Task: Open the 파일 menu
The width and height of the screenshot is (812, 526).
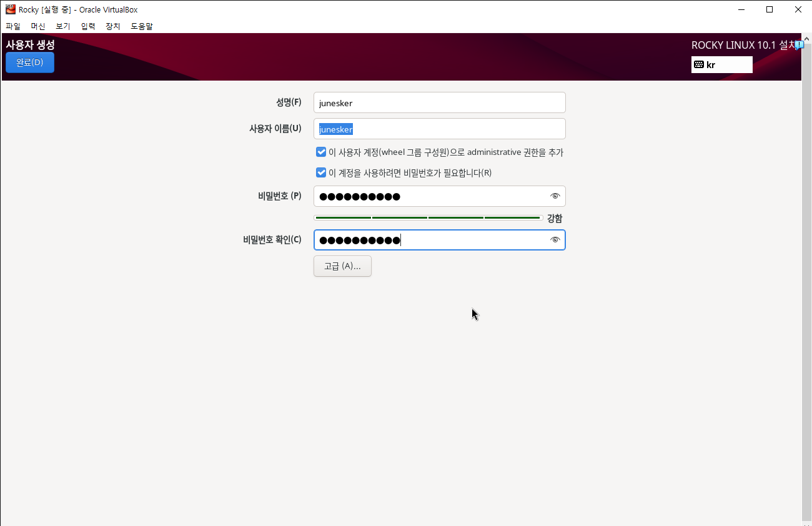Action: [x=13, y=26]
